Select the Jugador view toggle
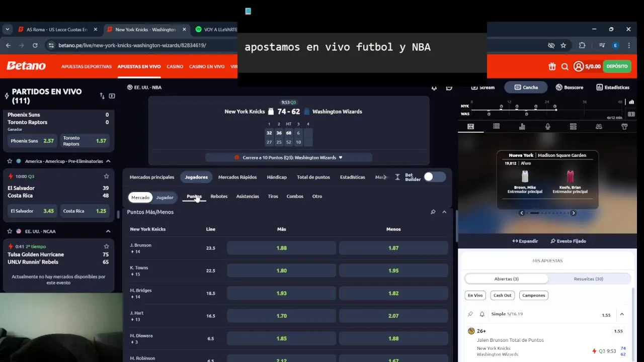This screenshot has width=644, height=362. click(165, 198)
